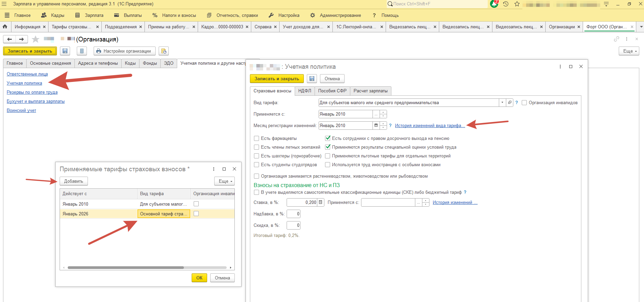Screen dimensions: 644x302
Task: Click the Надбавка percent input field
Action: (x=293, y=214)
